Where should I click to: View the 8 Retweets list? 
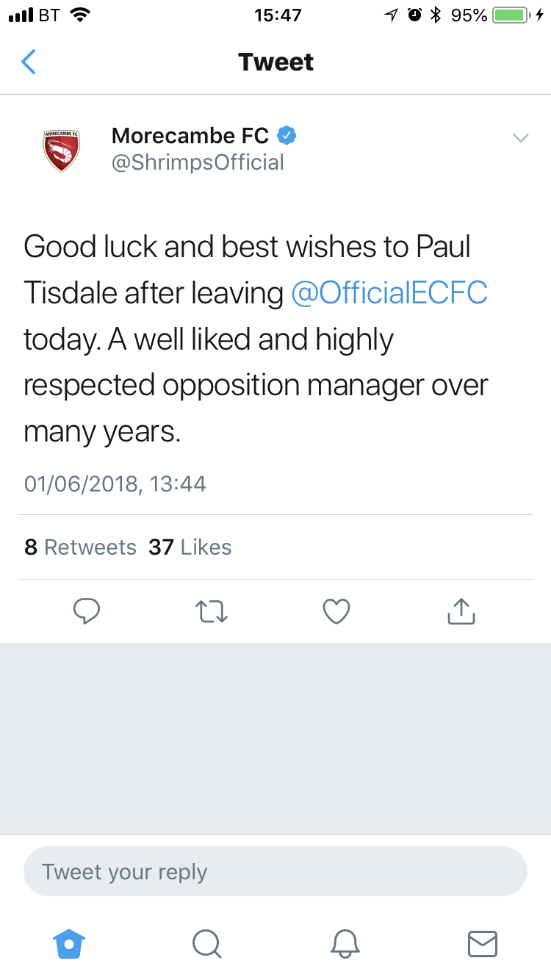[80, 547]
